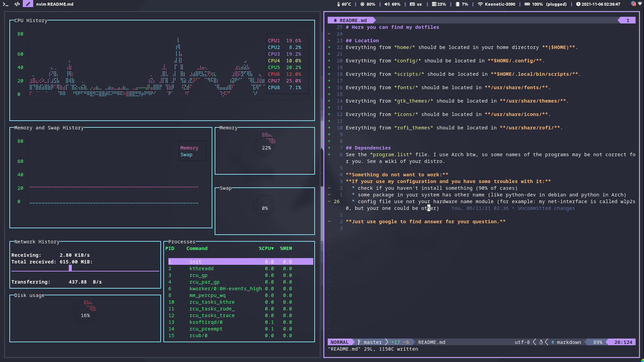Click the brightness sun icon
This screenshot has height=362, width=644.
[x=362, y=4]
